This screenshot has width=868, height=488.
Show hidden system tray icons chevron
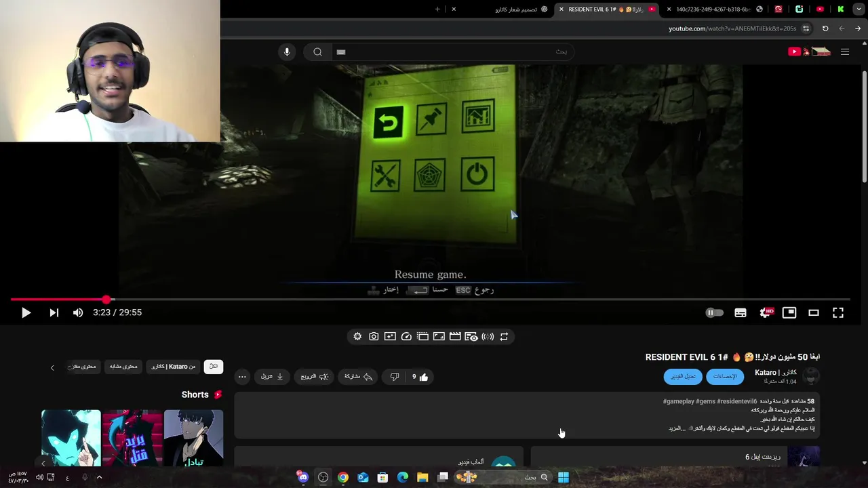(99, 477)
